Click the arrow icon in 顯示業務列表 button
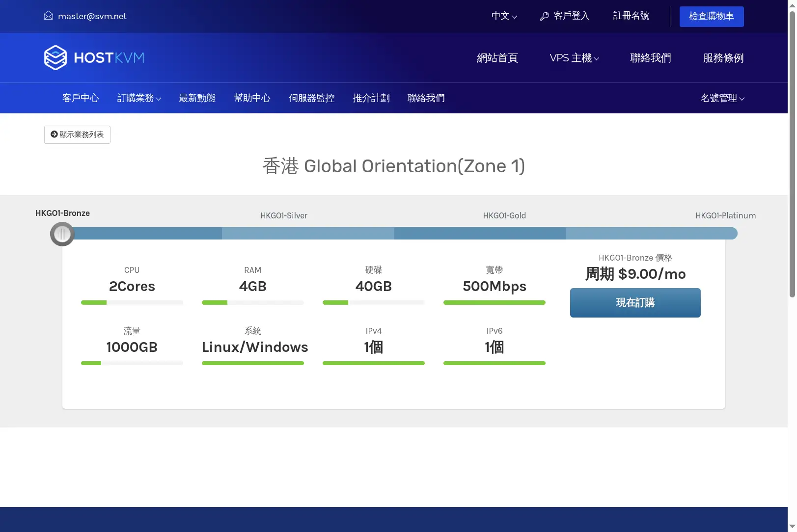797x532 pixels. click(x=54, y=134)
